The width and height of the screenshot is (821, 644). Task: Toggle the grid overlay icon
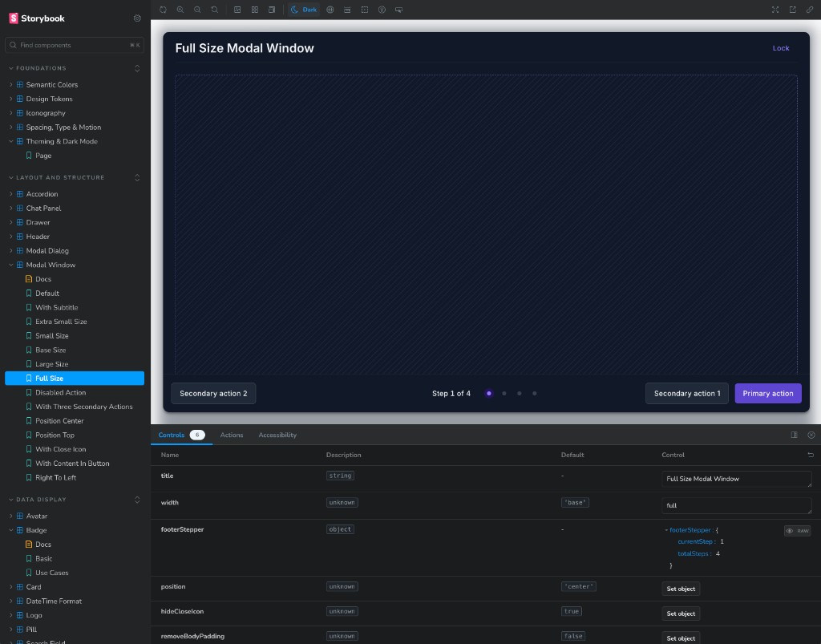(x=254, y=10)
